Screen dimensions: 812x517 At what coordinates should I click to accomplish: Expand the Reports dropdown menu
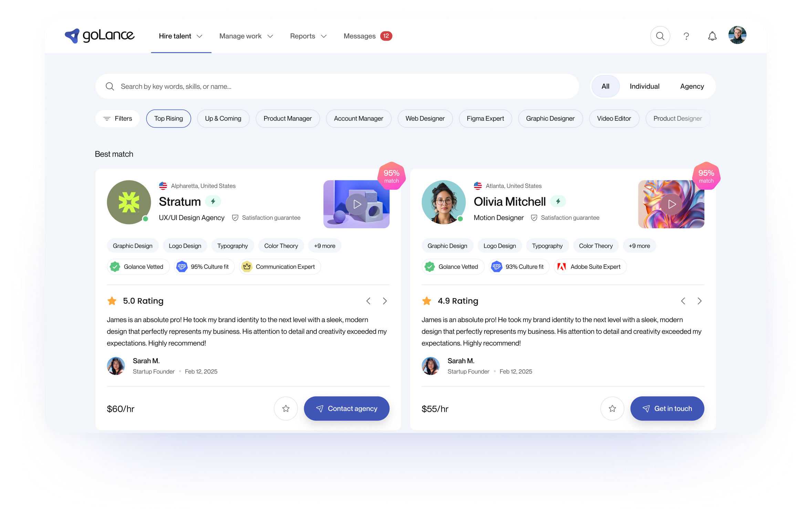pyautogui.click(x=308, y=36)
